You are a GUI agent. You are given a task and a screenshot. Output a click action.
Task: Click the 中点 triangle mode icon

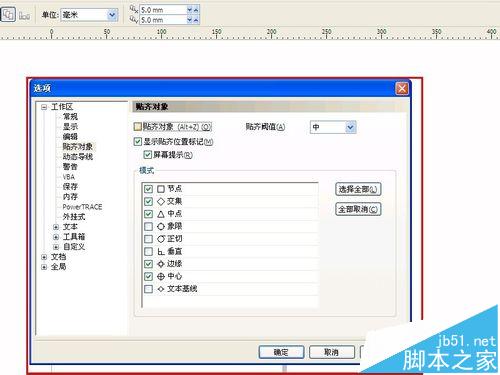161,214
